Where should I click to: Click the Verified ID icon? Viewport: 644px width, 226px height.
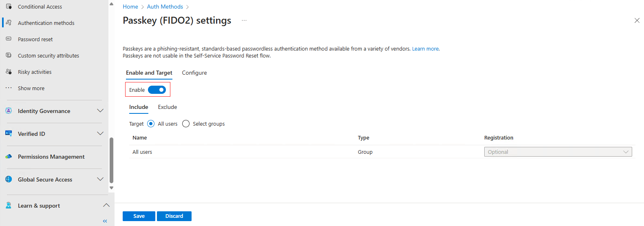pyautogui.click(x=9, y=133)
